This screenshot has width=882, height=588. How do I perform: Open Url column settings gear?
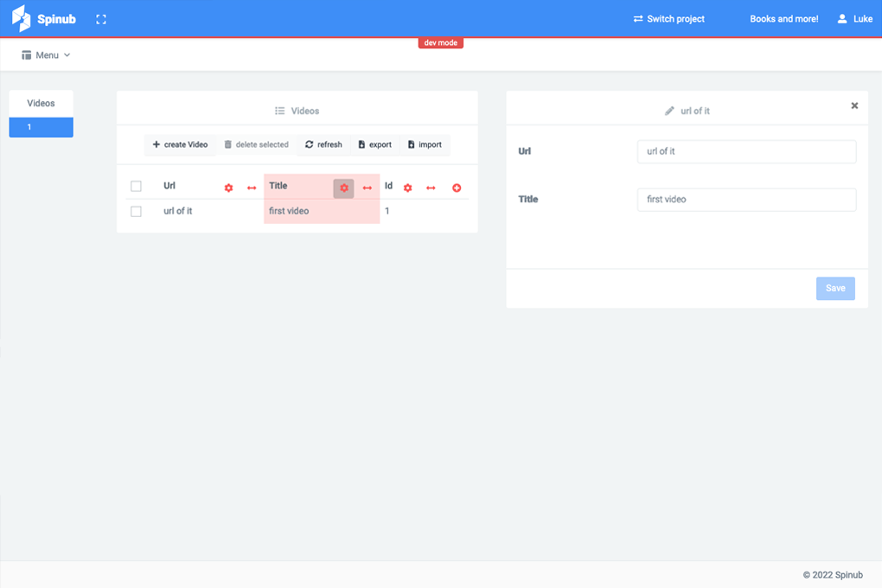[x=228, y=188]
